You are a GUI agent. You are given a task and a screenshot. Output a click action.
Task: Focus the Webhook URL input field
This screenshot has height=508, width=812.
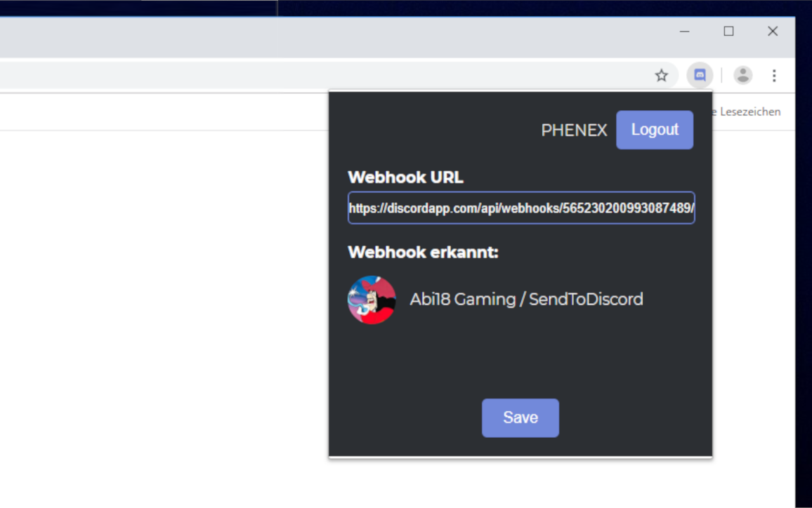[x=521, y=208]
